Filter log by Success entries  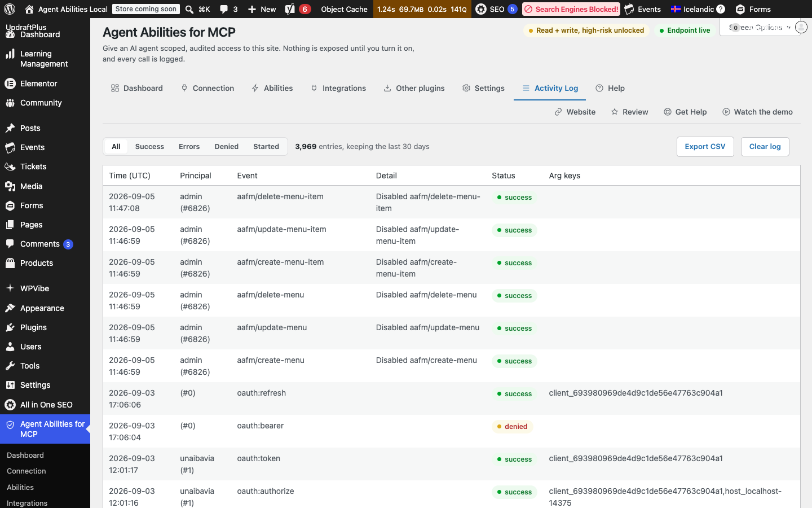pyautogui.click(x=149, y=146)
